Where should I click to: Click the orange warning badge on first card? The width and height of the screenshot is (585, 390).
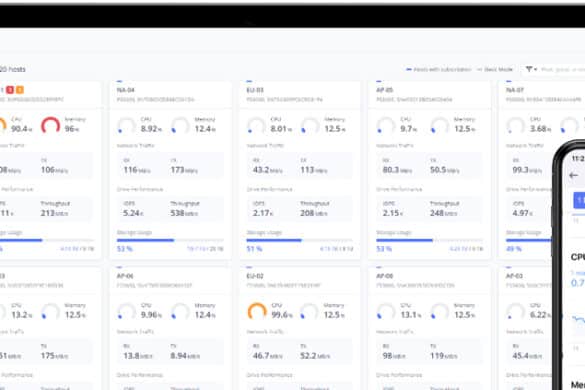(20, 90)
